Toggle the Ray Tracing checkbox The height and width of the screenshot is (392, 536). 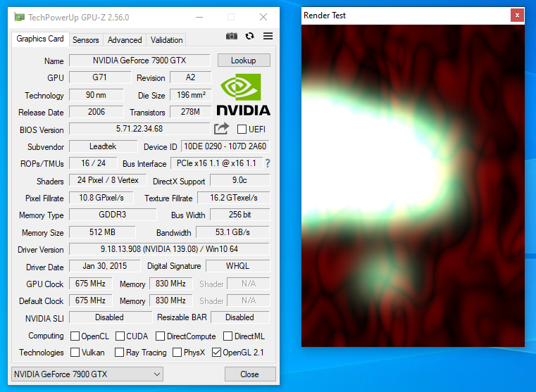coord(119,352)
